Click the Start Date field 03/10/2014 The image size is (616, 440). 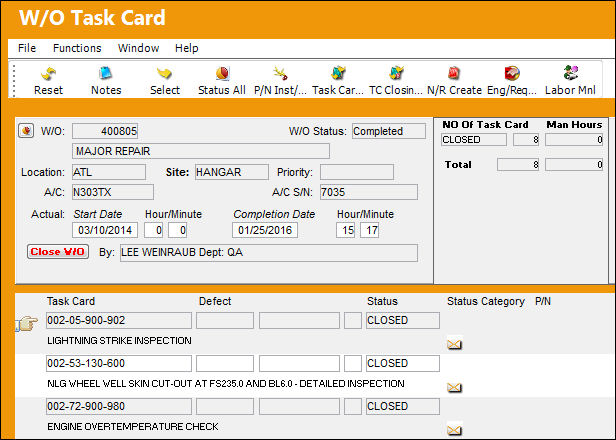105,230
